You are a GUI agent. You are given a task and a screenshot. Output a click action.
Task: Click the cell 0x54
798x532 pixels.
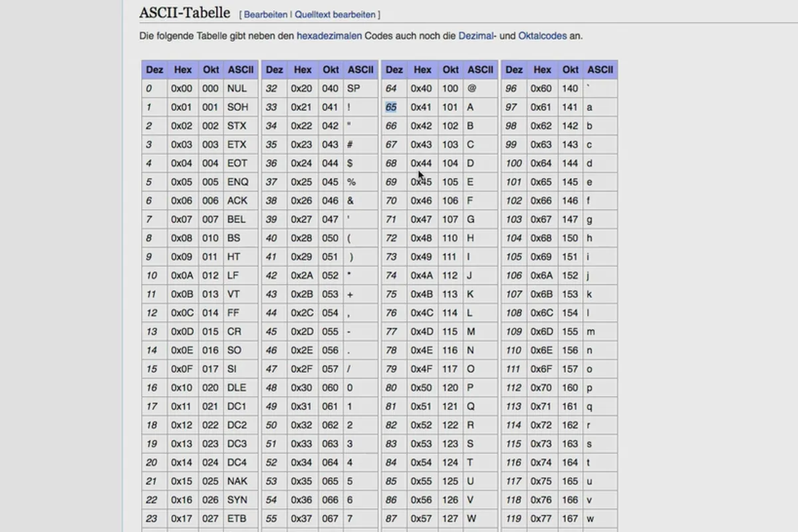pyautogui.click(x=422, y=462)
